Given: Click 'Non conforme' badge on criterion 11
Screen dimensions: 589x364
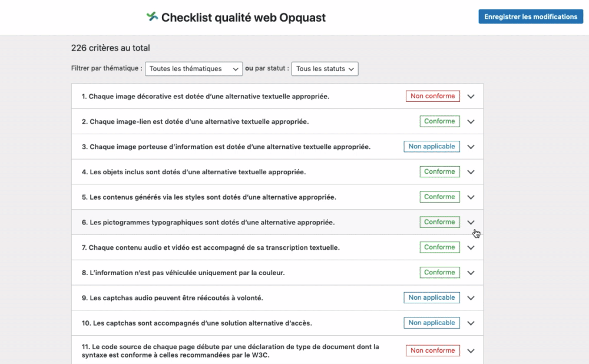Looking at the screenshot, I should 433,350.
